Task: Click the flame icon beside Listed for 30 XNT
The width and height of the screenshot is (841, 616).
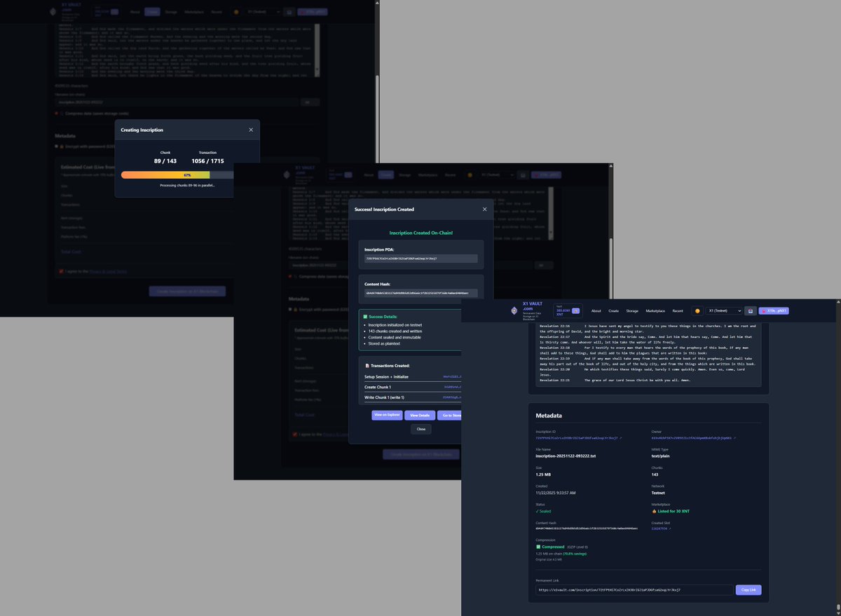Action: (654, 510)
